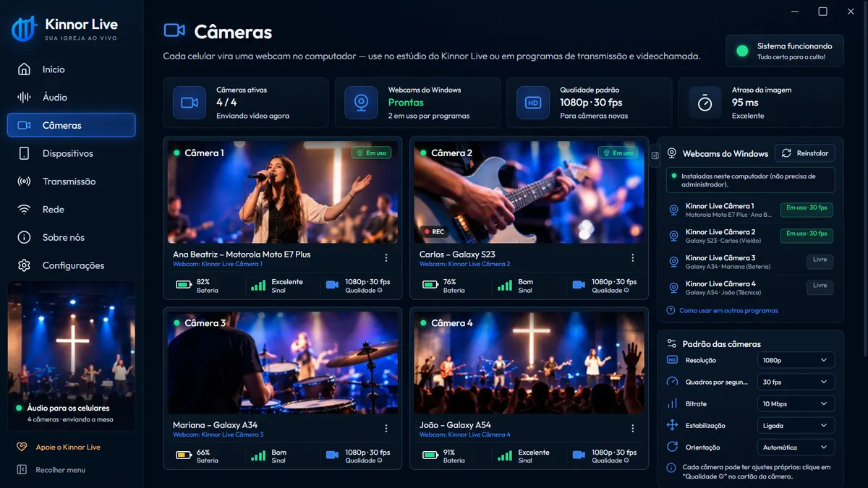This screenshot has width=868, height=488.
Task: Open Configurações from the sidebar
Action: [x=71, y=265]
